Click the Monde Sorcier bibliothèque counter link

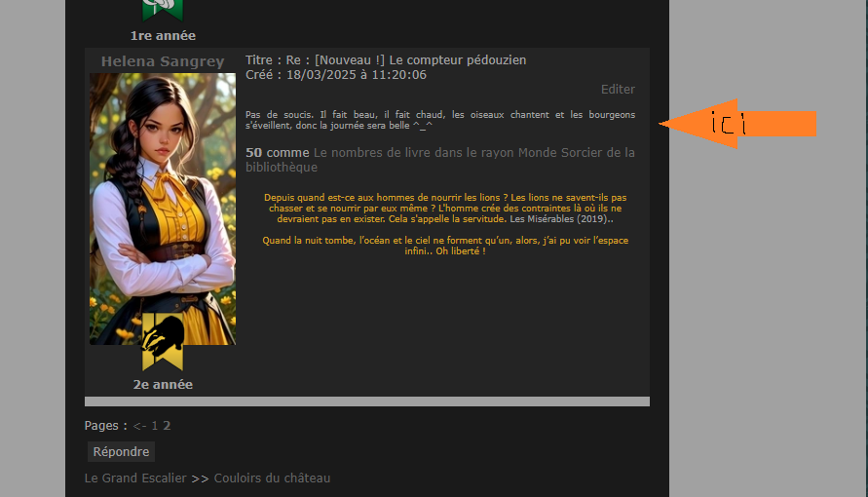tap(440, 160)
